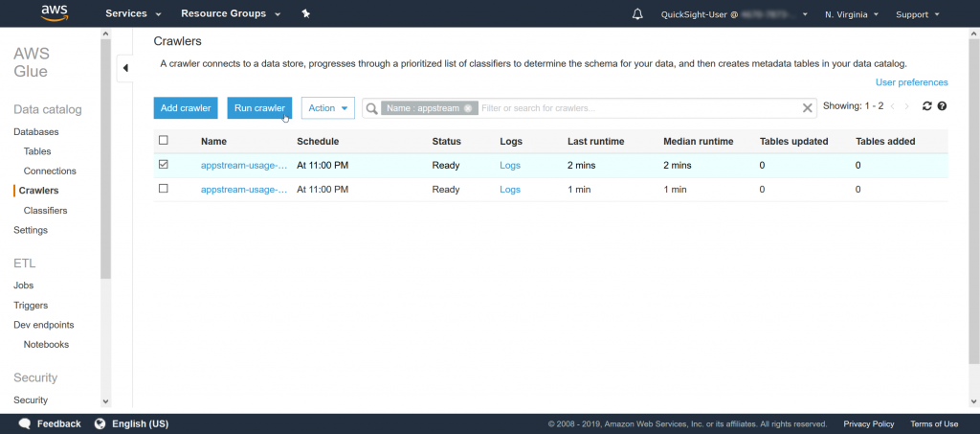980x434 pixels.
Task: Check the second appstream-usage crawler checkbox
Action: tap(164, 188)
